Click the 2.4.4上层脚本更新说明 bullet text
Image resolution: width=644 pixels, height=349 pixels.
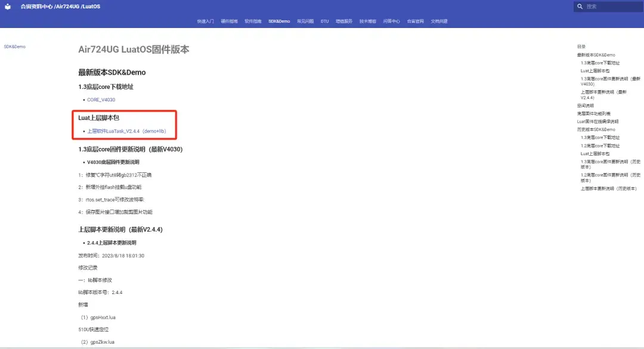[112, 243]
